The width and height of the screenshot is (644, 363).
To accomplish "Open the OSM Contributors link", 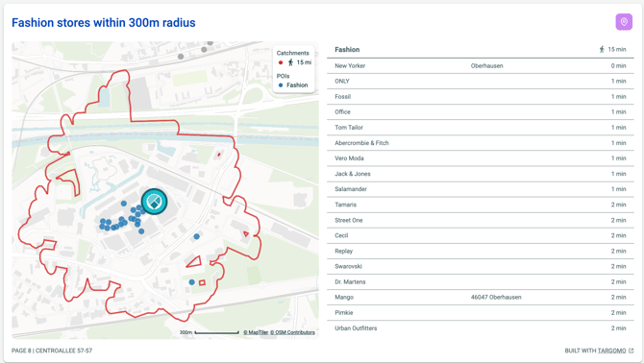I will tap(292, 332).
